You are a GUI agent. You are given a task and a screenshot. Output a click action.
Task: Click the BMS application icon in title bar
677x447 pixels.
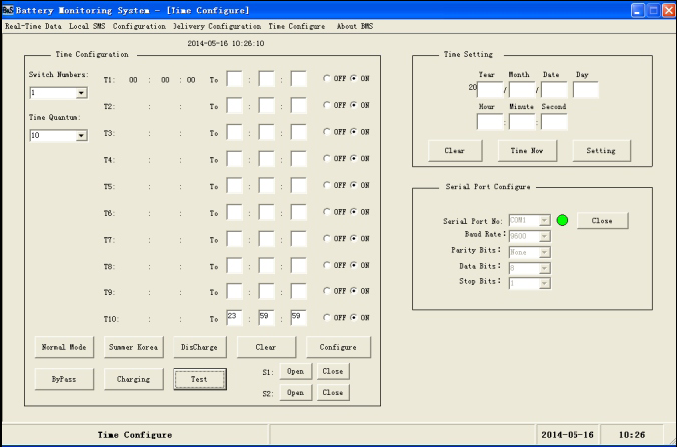pyautogui.click(x=8, y=9)
